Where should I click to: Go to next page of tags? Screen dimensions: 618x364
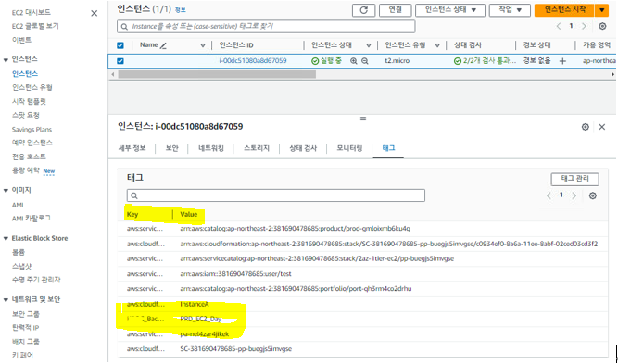point(574,195)
